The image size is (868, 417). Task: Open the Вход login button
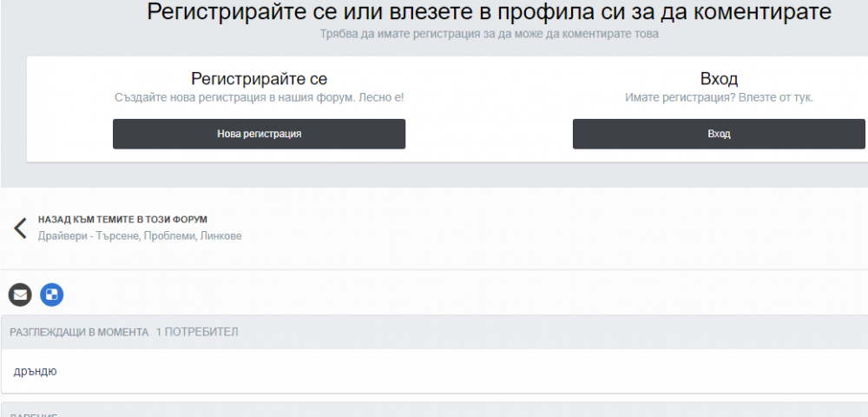click(x=719, y=134)
